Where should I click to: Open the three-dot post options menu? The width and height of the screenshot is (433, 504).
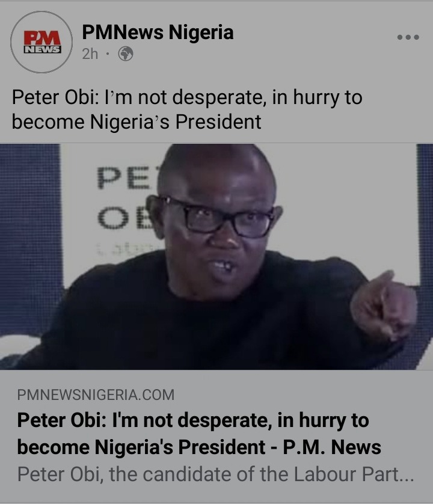(408, 37)
